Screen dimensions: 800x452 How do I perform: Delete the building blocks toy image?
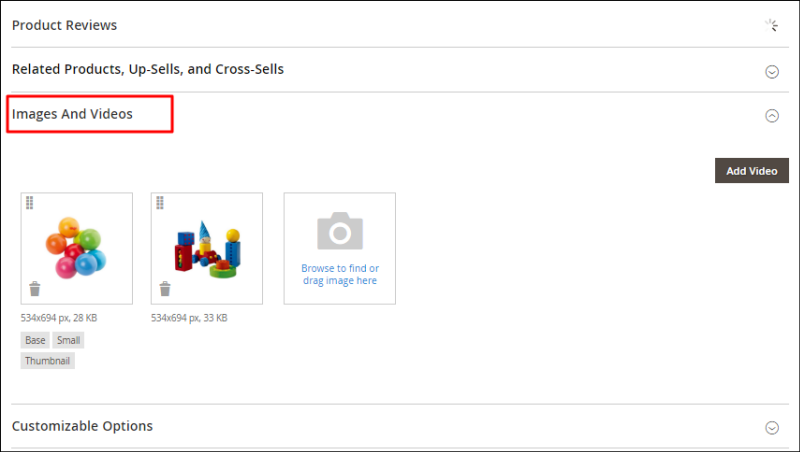(165, 289)
